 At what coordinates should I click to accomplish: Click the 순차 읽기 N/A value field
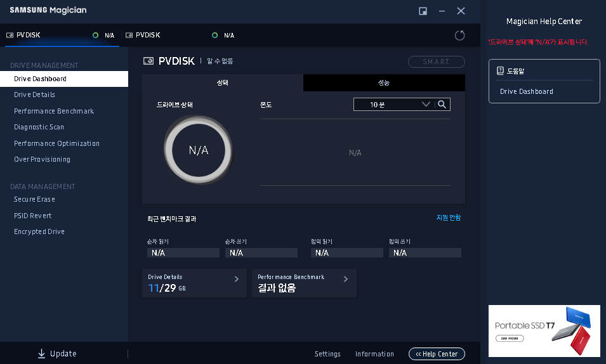[x=183, y=253]
